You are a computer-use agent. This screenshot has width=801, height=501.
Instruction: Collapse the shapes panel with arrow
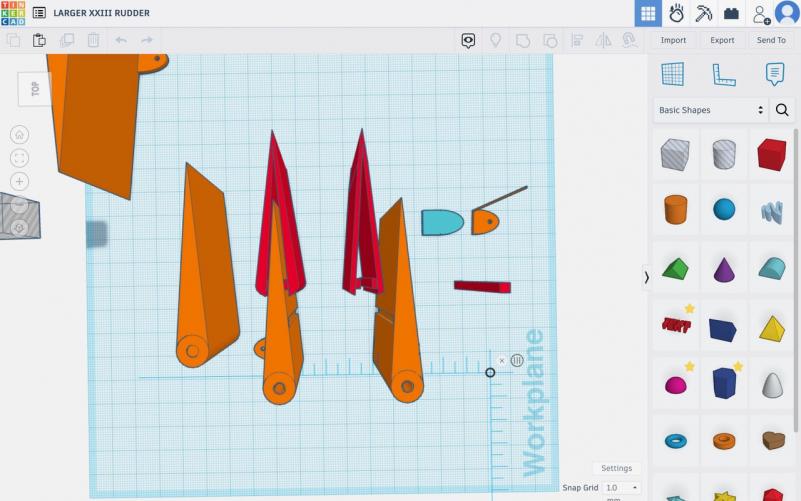click(646, 277)
